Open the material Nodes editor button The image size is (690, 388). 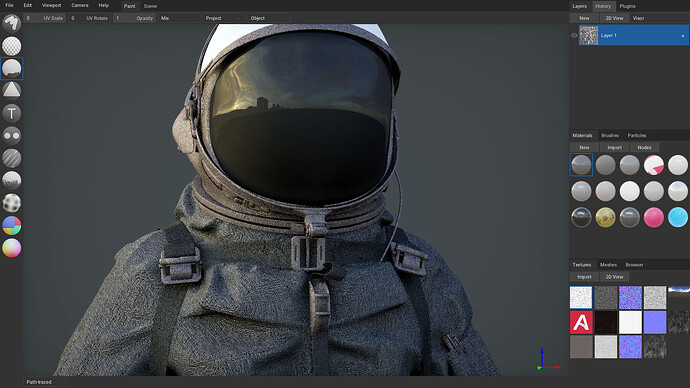tap(644, 147)
